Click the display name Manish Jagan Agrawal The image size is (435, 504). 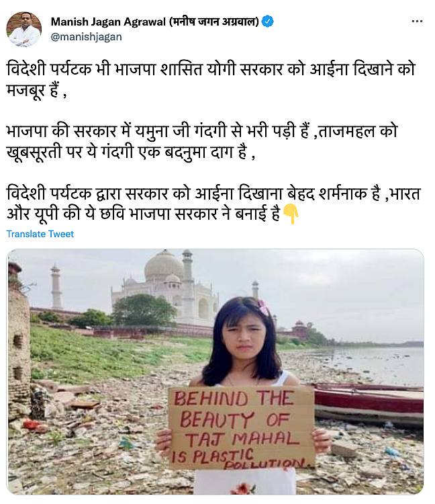(108, 22)
